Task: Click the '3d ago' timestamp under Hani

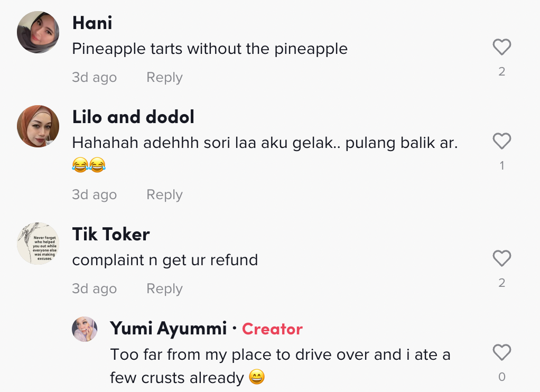Action: [94, 78]
